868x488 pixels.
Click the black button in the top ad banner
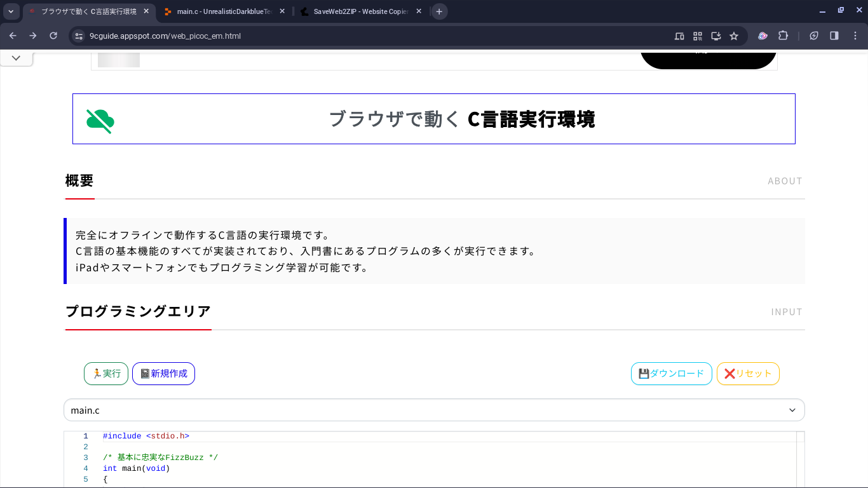tap(709, 59)
